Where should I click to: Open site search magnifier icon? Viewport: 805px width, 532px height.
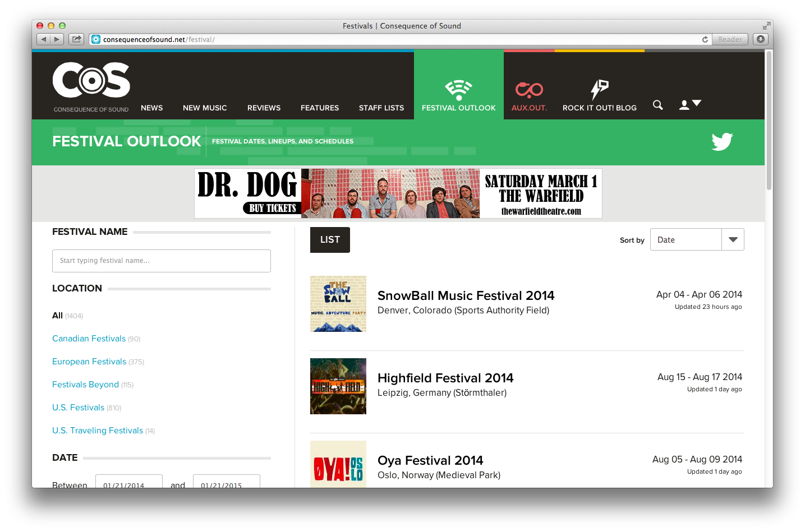click(x=658, y=105)
